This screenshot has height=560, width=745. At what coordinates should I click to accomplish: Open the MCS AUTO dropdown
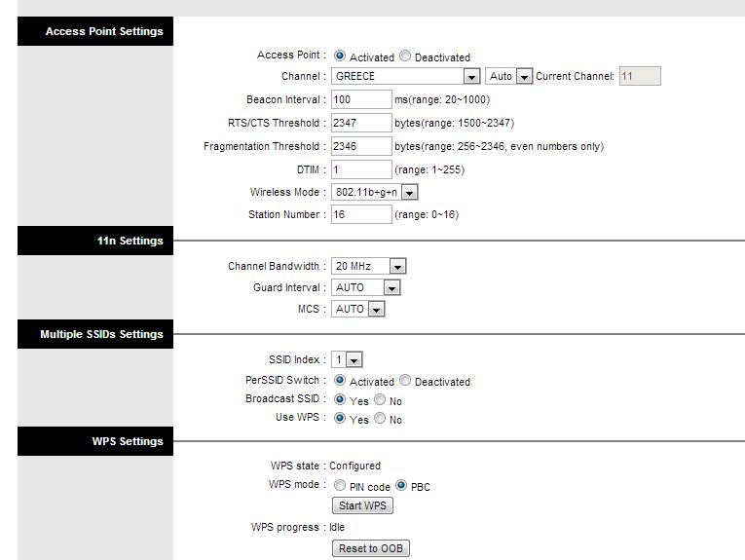tap(357, 309)
